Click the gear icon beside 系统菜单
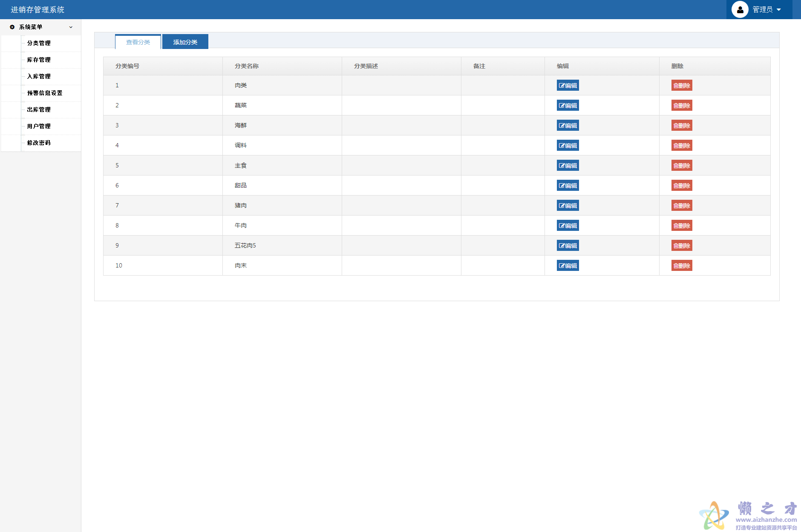 [x=12, y=27]
